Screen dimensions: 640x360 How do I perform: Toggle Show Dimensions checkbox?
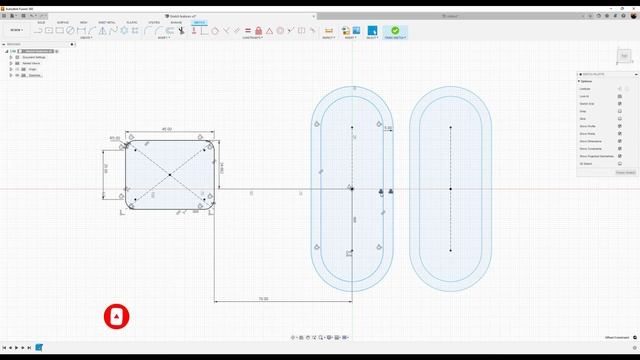(x=620, y=141)
